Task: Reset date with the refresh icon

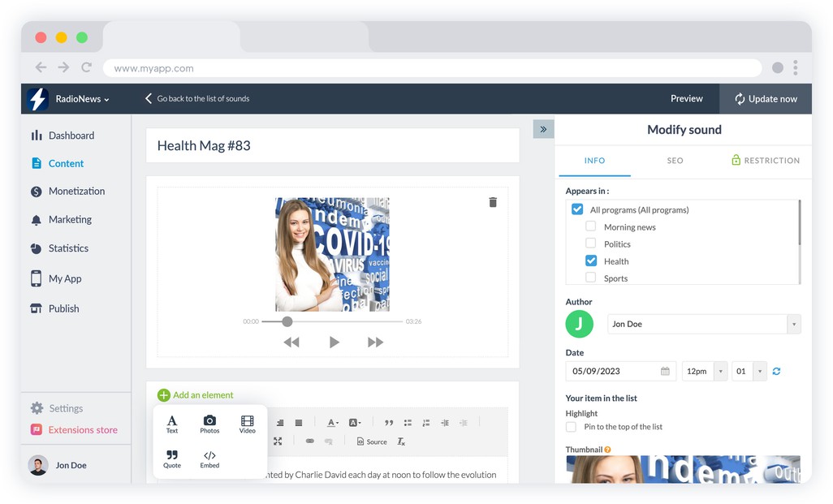Action: pyautogui.click(x=776, y=371)
